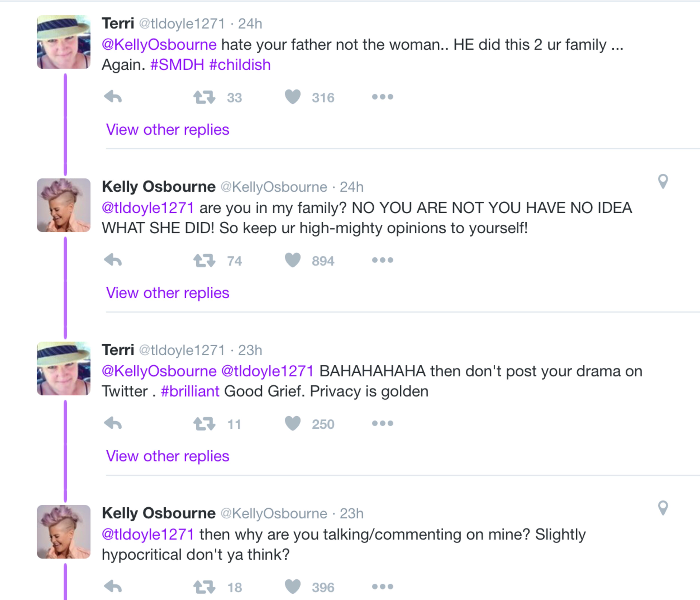The image size is (700, 600).
Task: Retweet Terri's tweet with 33 retweets
Action: (204, 97)
